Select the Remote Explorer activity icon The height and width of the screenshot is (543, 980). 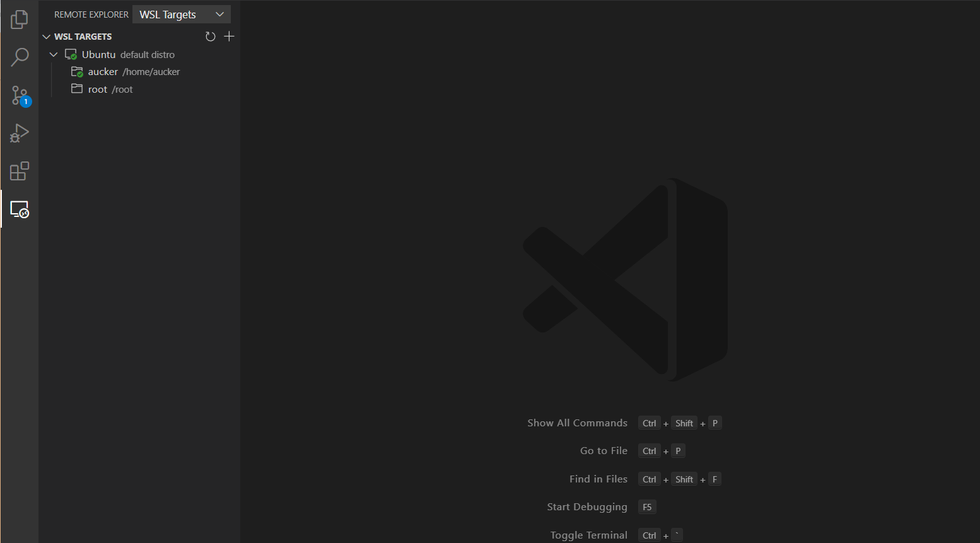pyautogui.click(x=20, y=209)
